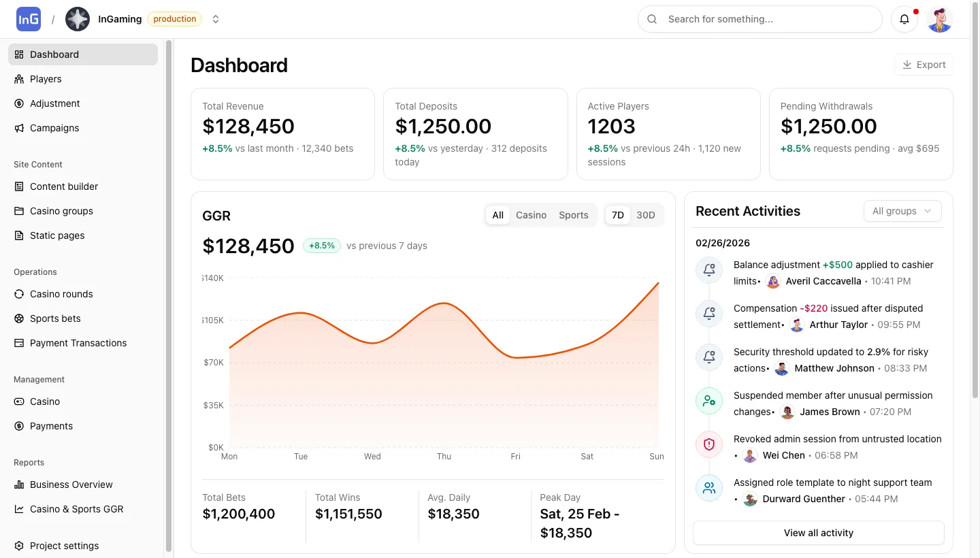Open the profile avatar menu
The width and height of the screenshot is (980, 558).
point(940,19)
